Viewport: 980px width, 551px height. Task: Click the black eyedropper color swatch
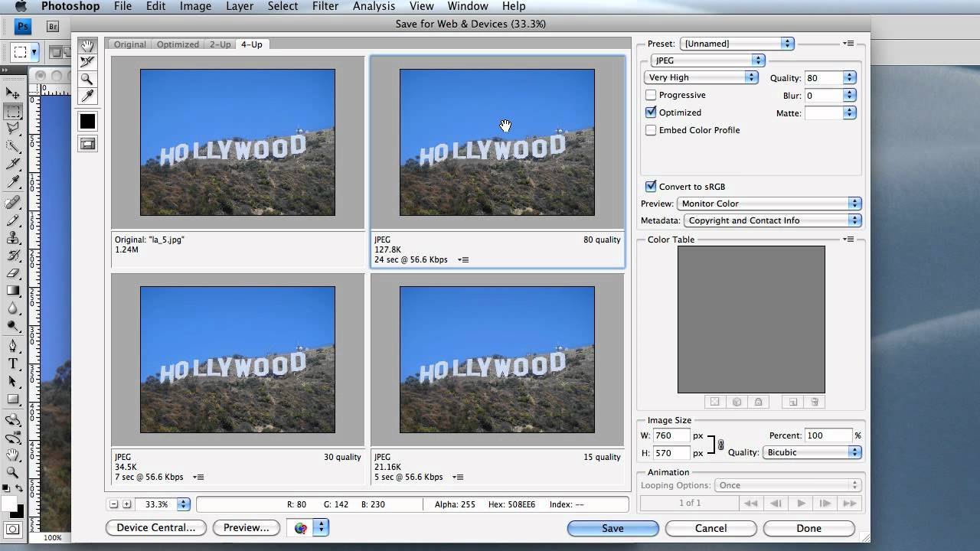click(87, 121)
